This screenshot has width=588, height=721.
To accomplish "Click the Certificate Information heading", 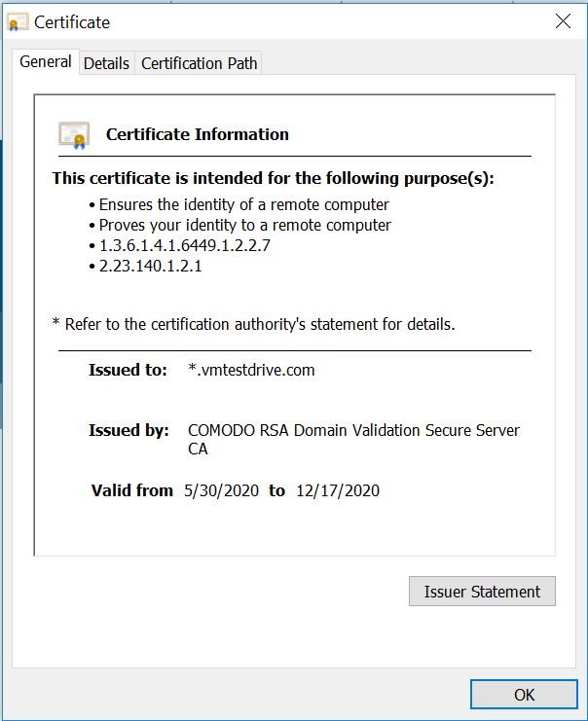I will [x=197, y=134].
